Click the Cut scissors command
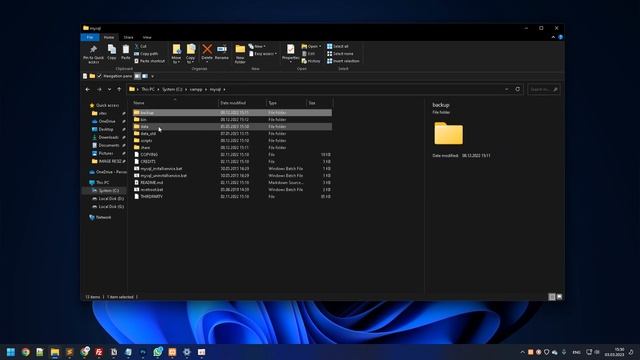 (140, 47)
